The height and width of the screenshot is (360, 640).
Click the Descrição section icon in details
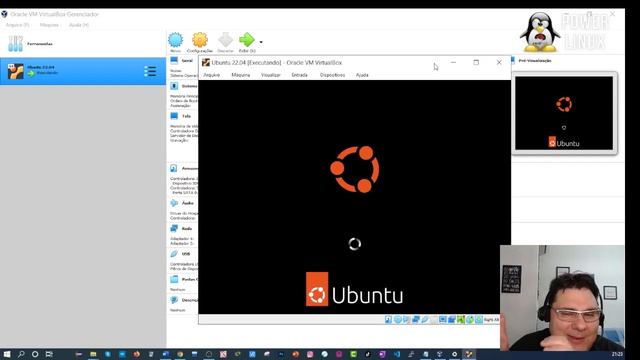174,300
